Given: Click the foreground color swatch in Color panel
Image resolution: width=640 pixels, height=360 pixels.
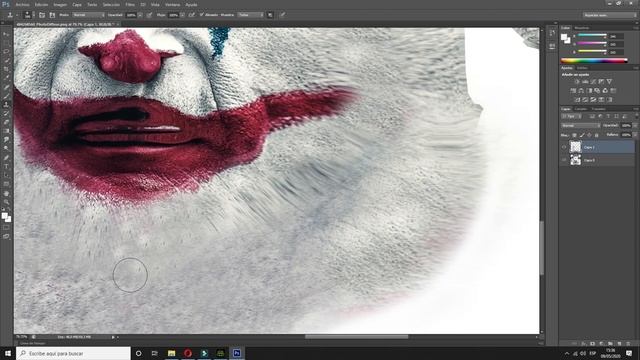Looking at the screenshot, I should [x=564, y=37].
